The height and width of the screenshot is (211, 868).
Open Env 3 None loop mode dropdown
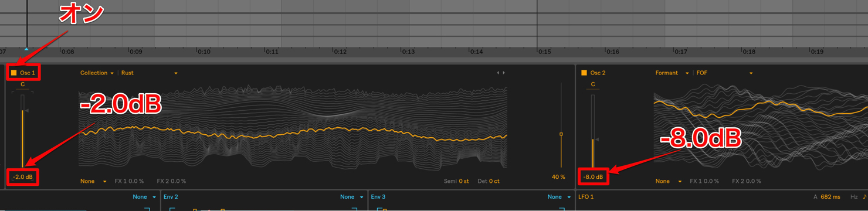click(559, 197)
